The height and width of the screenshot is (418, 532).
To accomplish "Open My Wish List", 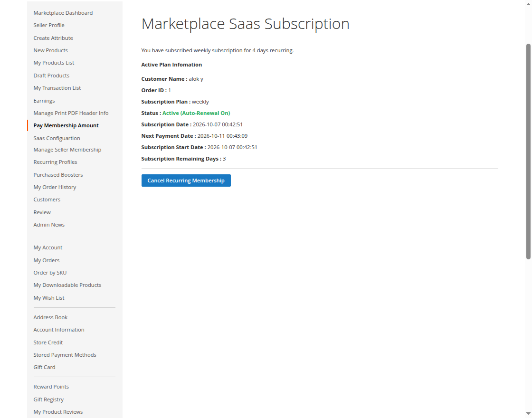I will pyautogui.click(x=49, y=298).
